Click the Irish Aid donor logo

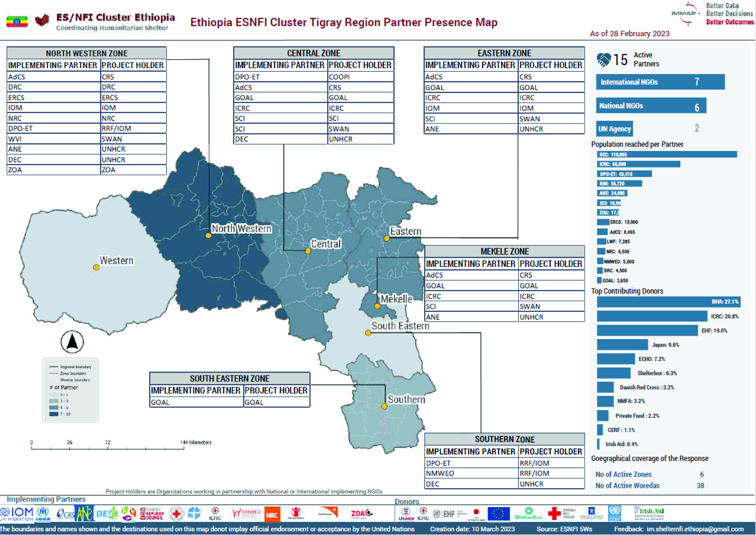coord(649,513)
